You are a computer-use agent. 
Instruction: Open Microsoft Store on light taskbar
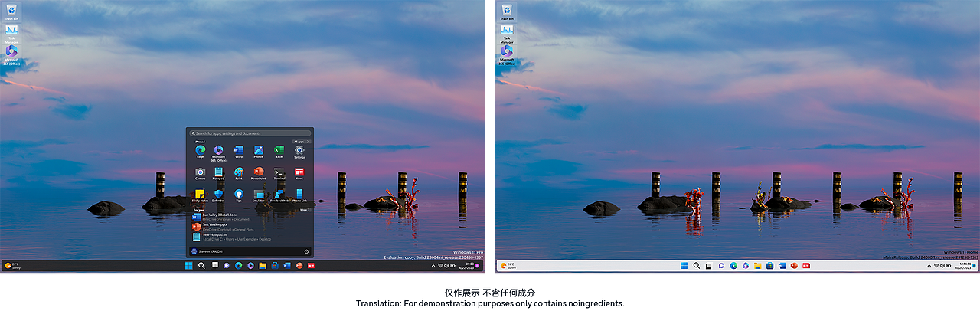tap(769, 266)
